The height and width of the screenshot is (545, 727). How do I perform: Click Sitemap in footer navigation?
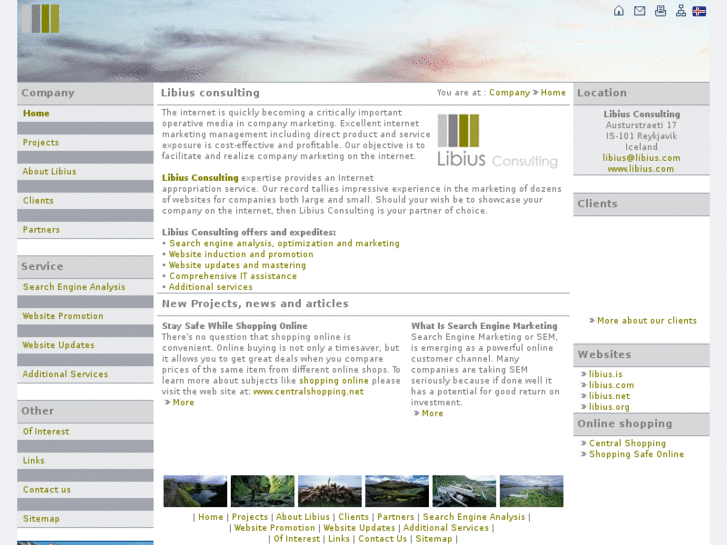[434, 539]
